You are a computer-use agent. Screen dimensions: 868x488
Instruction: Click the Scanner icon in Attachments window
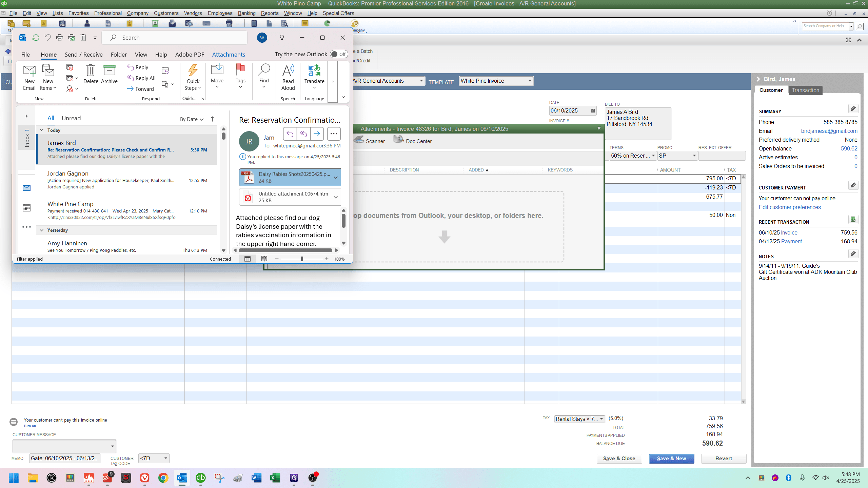(370, 140)
